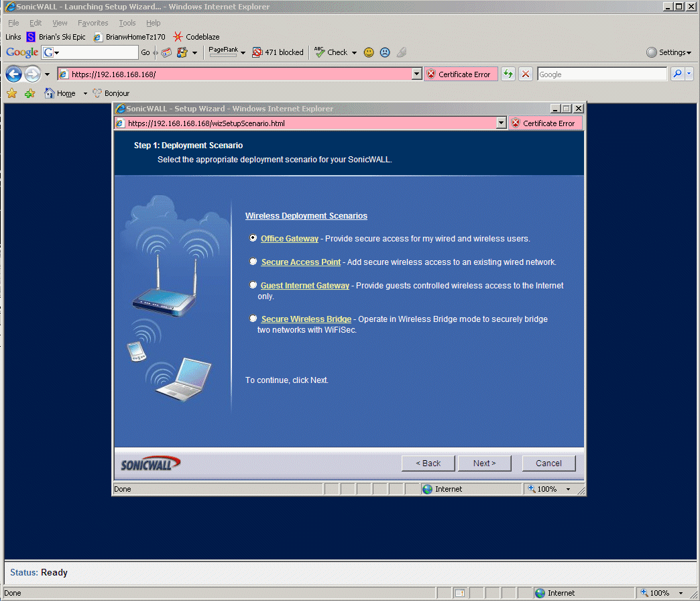Click the Next button in the wizard
Viewport: 700px width, 601px height.
pyautogui.click(x=484, y=463)
